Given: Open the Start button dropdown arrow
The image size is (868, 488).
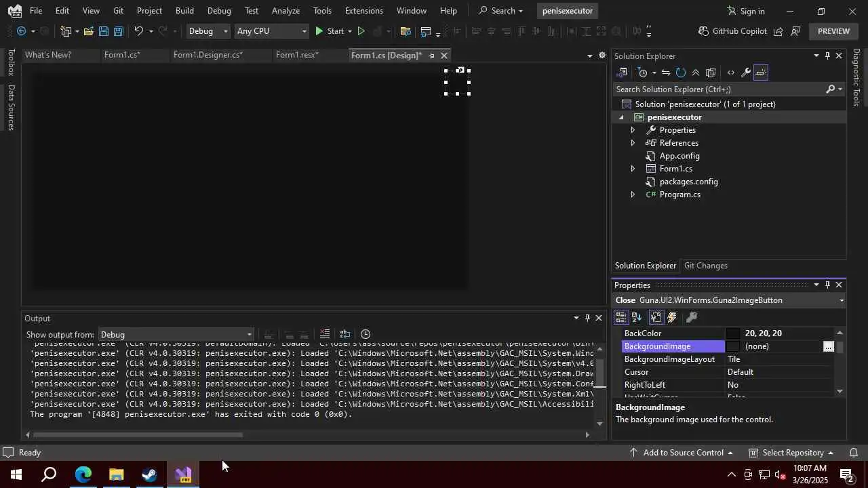Looking at the screenshot, I should [x=350, y=31].
